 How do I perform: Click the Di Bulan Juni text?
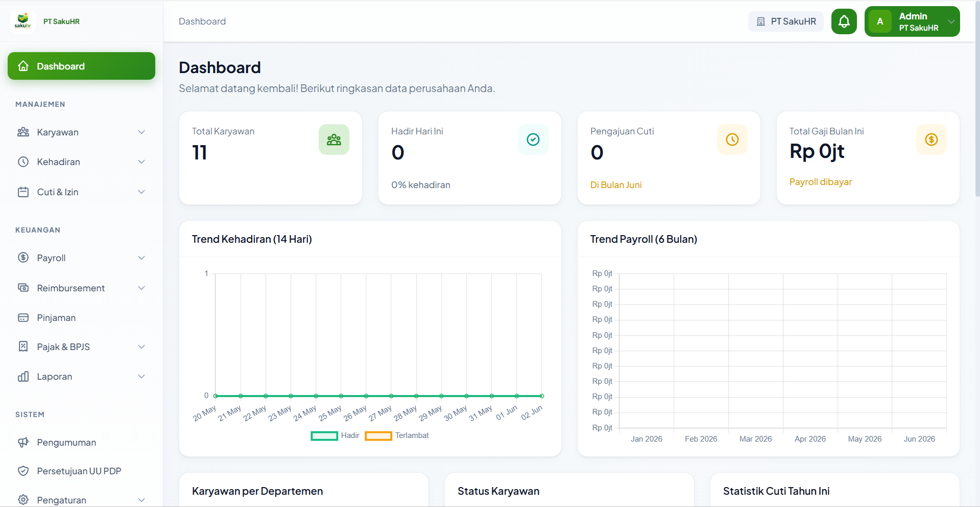point(616,185)
